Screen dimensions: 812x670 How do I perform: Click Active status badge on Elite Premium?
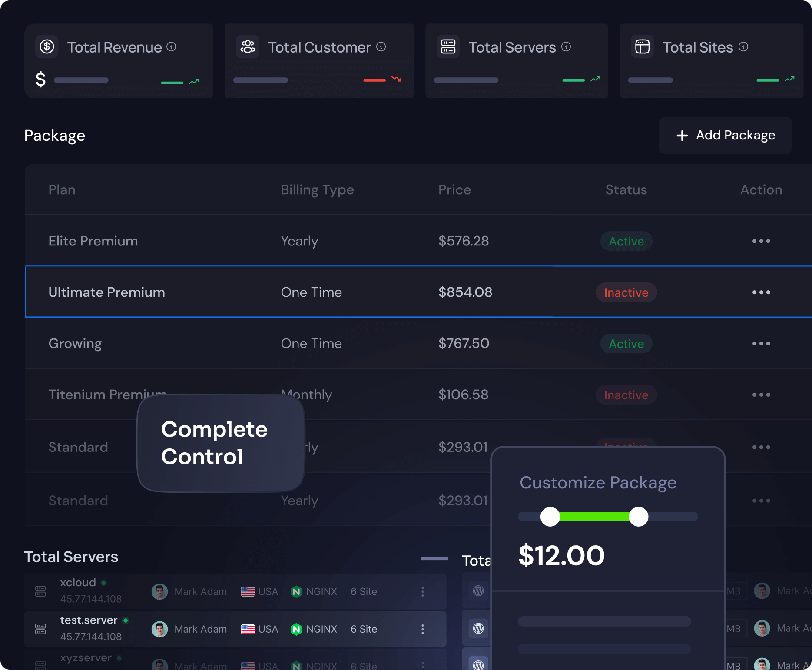coord(626,241)
